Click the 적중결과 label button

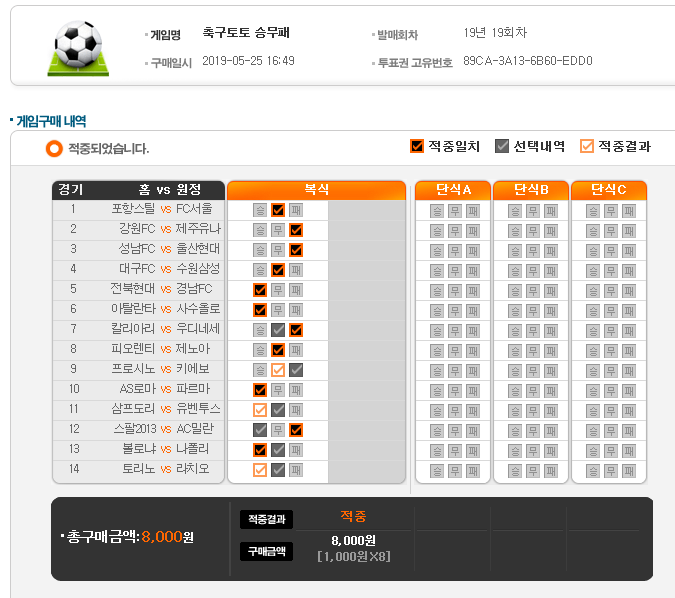click(x=266, y=519)
